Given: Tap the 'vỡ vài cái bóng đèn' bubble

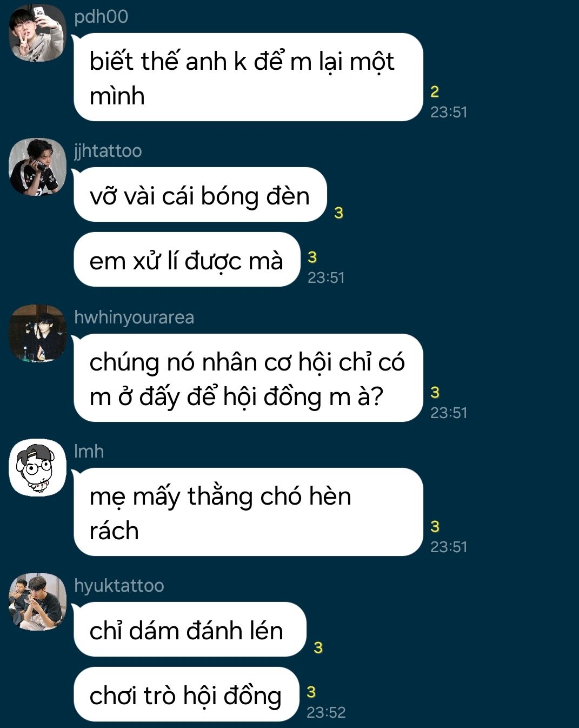Looking at the screenshot, I should point(200,195).
